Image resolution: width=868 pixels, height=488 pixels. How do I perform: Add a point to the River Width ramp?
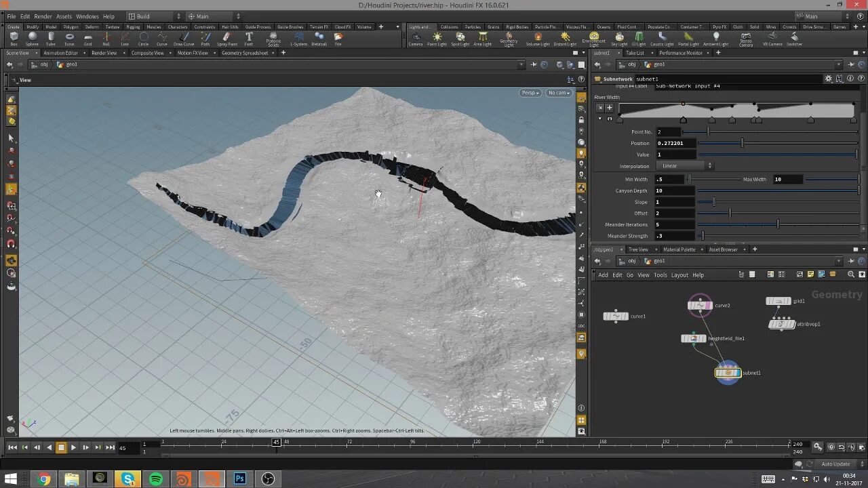coord(609,108)
